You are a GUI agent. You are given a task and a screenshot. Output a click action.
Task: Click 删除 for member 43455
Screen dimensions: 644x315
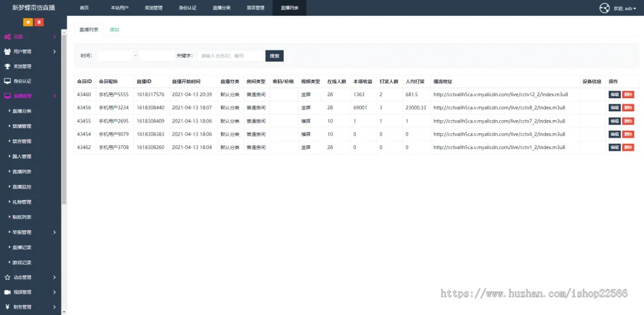point(628,121)
